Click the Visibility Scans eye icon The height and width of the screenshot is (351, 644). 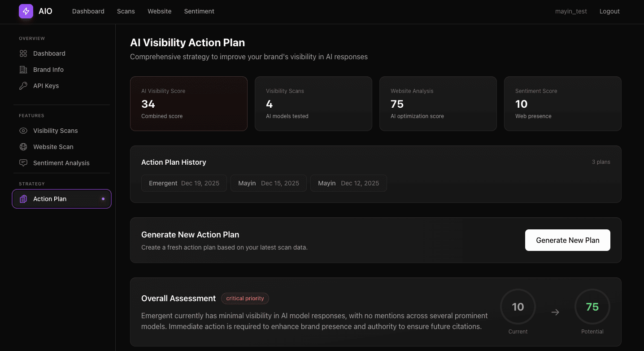tap(23, 131)
